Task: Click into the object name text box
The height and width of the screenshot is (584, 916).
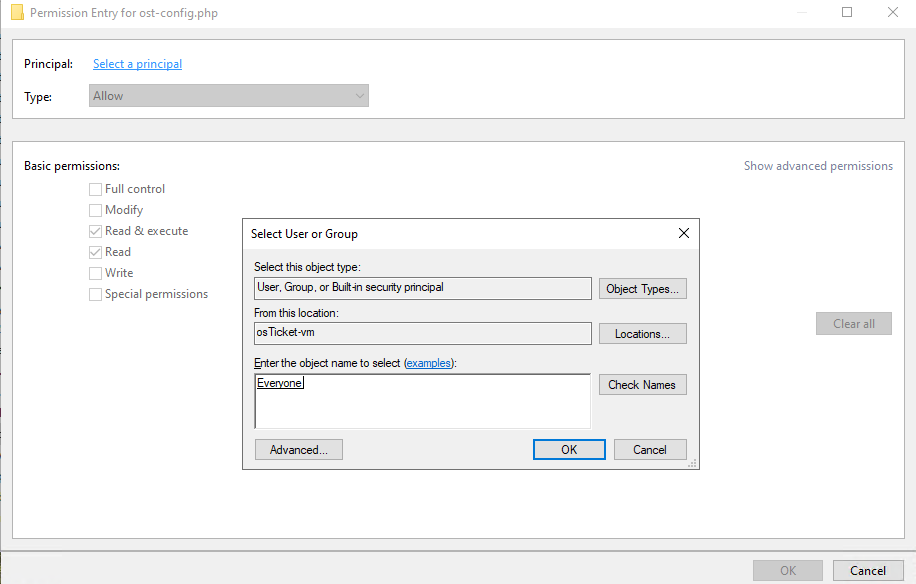Action: pyautogui.click(x=422, y=401)
